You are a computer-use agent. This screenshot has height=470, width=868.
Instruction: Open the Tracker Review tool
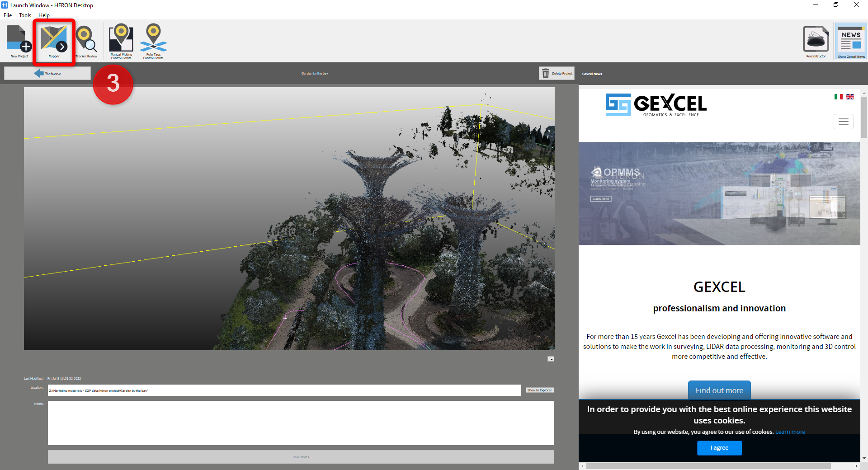86,41
